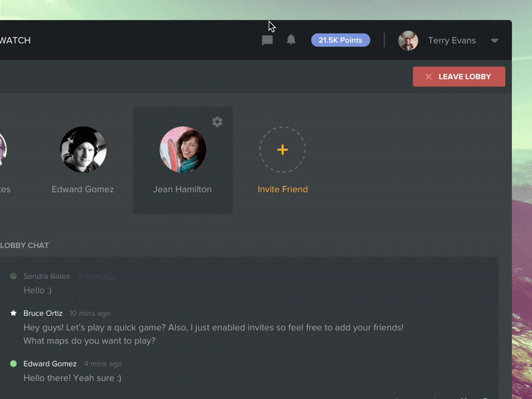Click the 'Hello :)' message

click(37, 291)
